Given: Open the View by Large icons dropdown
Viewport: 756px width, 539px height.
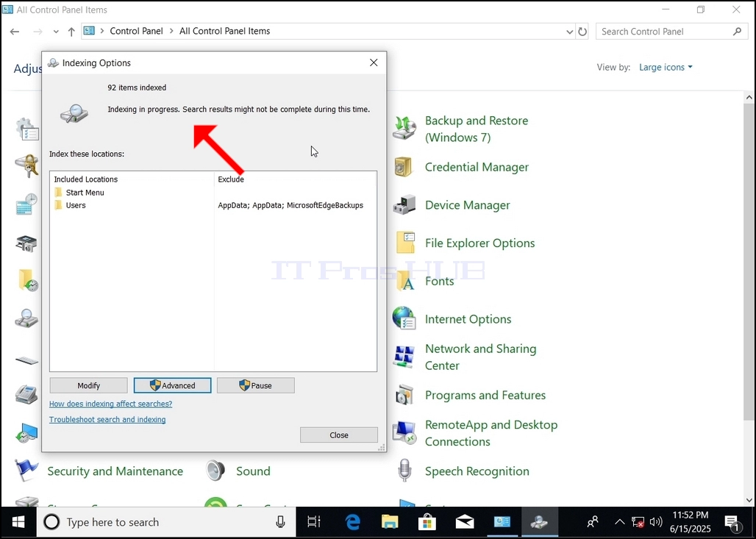Looking at the screenshot, I should pos(666,67).
